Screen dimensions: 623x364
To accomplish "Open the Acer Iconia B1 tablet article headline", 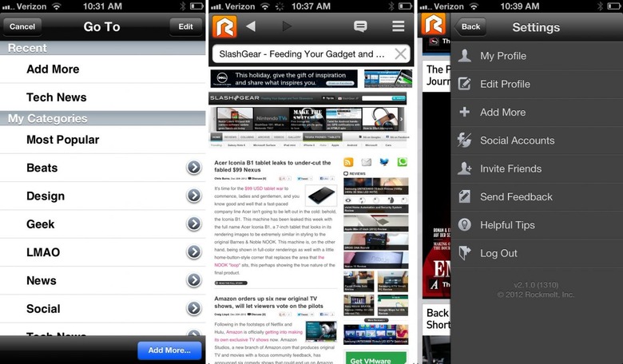I will [x=272, y=166].
